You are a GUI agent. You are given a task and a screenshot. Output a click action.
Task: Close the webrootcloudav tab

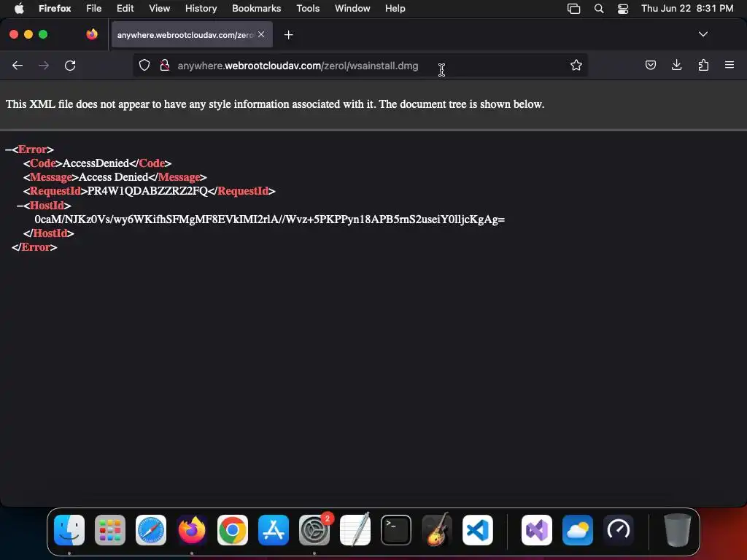point(261,34)
